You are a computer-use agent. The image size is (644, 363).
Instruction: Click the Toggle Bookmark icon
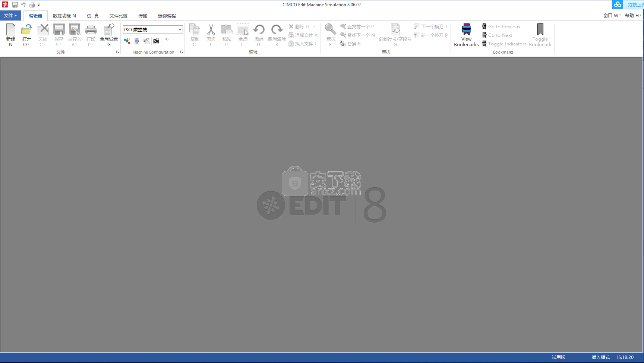click(540, 29)
